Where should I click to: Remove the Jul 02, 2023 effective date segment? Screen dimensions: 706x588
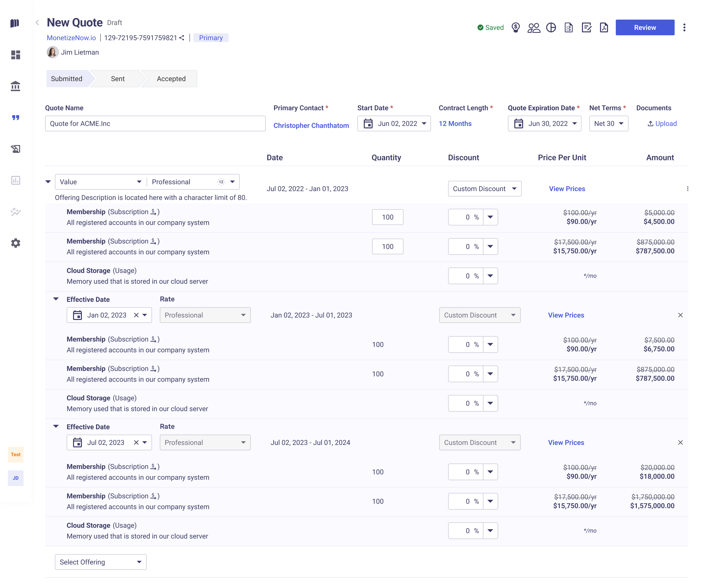click(681, 442)
